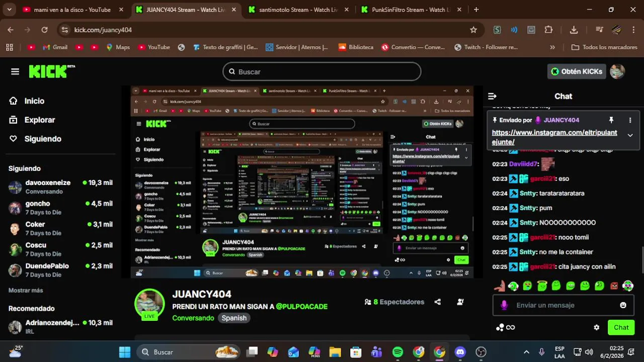The image size is (644, 362).
Task: Unpin the pinned chat message
Action: pos(611,120)
